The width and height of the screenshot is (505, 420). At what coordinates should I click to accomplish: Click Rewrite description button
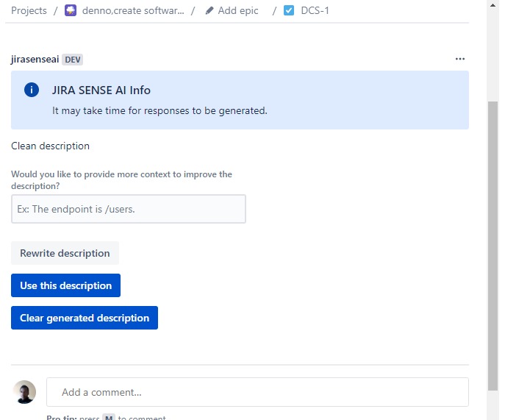pos(65,253)
